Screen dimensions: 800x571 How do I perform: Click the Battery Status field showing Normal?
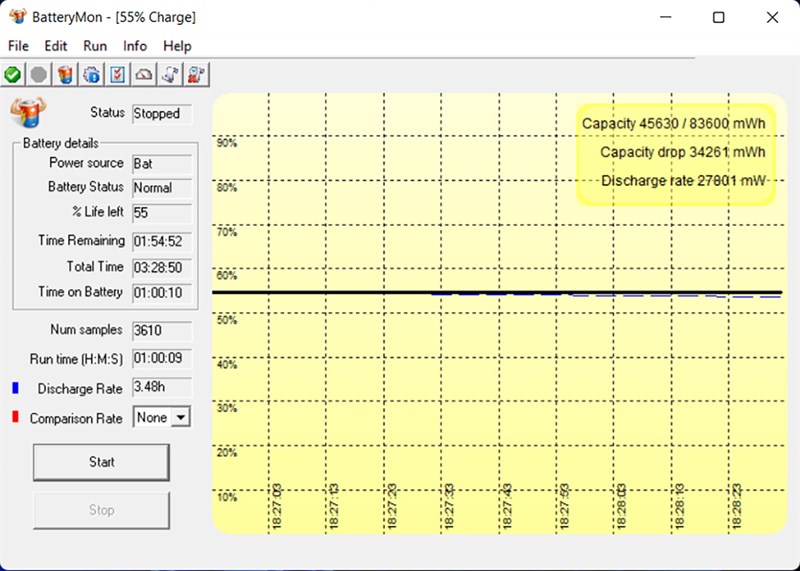(162, 188)
